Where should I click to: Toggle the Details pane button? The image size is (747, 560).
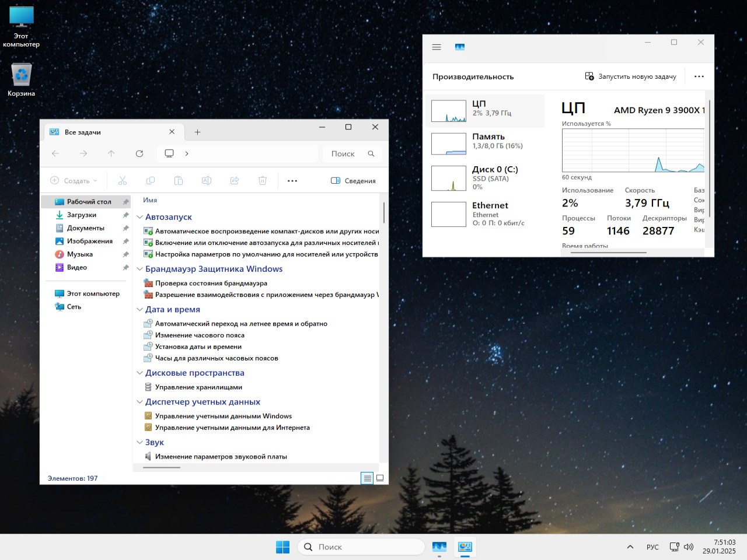click(353, 181)
